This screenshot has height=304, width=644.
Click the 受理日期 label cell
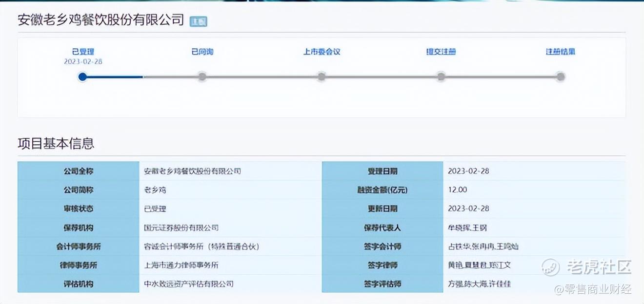pyautogui.click(x=382, y=171)
